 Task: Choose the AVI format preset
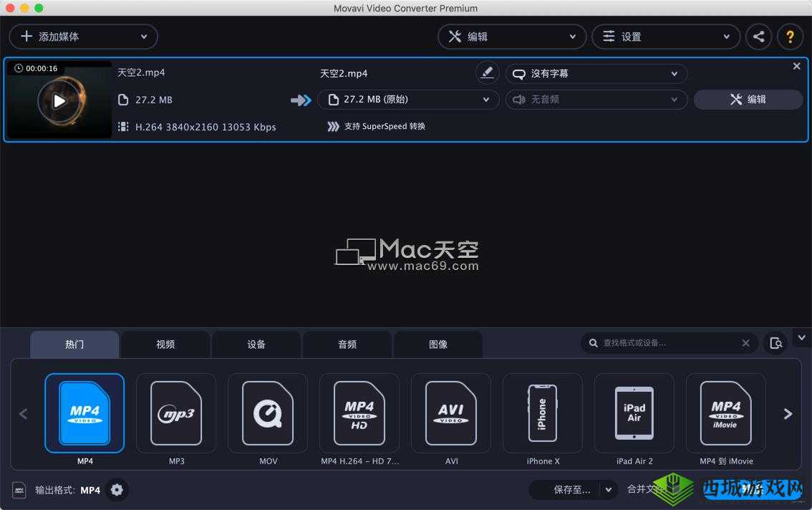pyautogui.click(x=451, y=413)
